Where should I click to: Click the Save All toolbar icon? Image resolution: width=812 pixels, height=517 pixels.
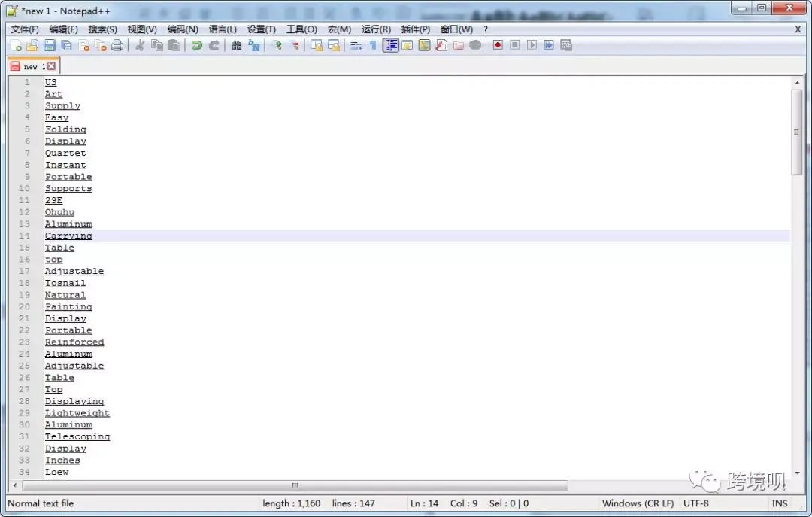66,46
